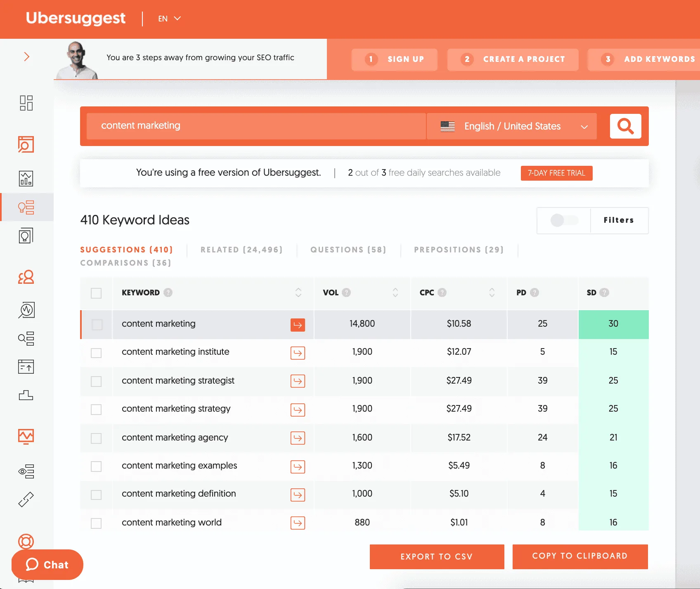The width and height of the screenshot is (700, 589).
Task: Open the people/competitors sidebar icon
Action: [x=26, y=277]
